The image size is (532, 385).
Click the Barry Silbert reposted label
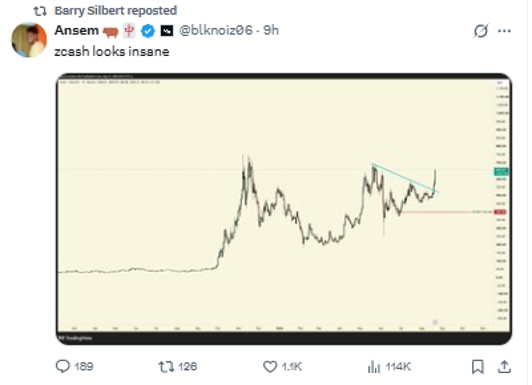click(x=116, y=11)
